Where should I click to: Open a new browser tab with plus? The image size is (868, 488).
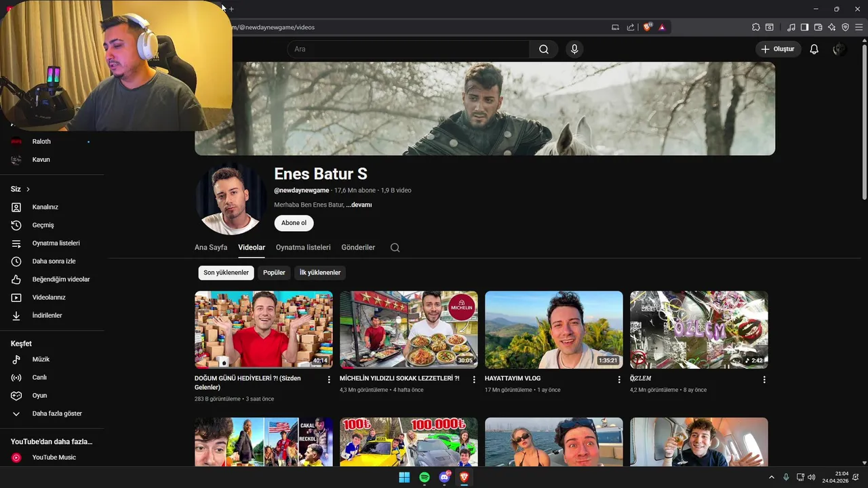tap(231, 9)
